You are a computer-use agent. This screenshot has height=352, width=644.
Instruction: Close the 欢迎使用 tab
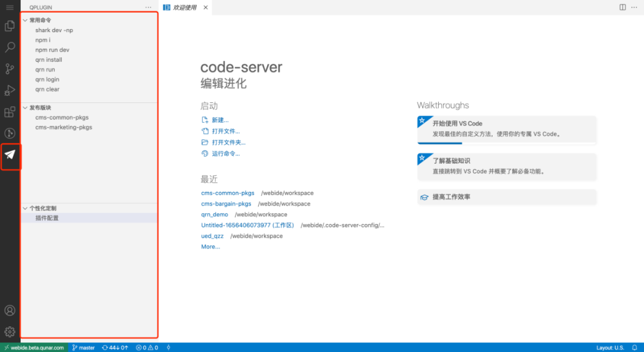pyautogui.click(x=205, y=7)
